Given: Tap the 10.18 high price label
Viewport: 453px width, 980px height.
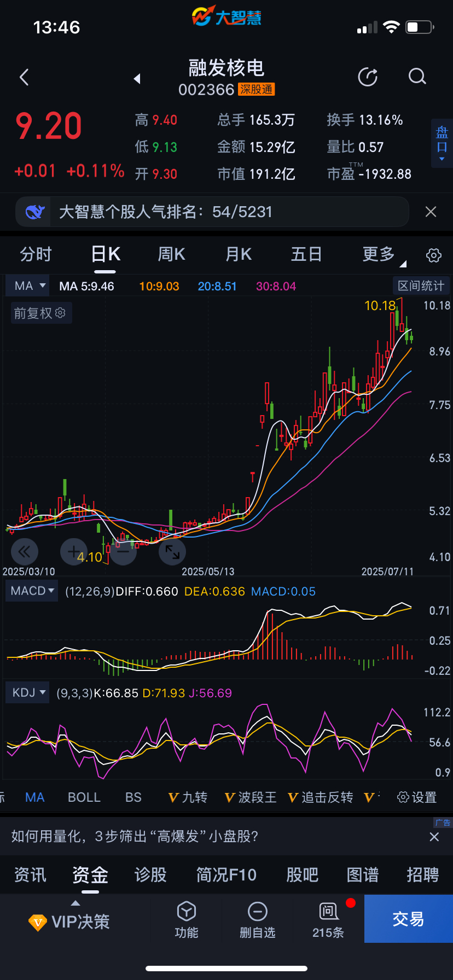Looking at the screenshot, I should pos(380,306).
